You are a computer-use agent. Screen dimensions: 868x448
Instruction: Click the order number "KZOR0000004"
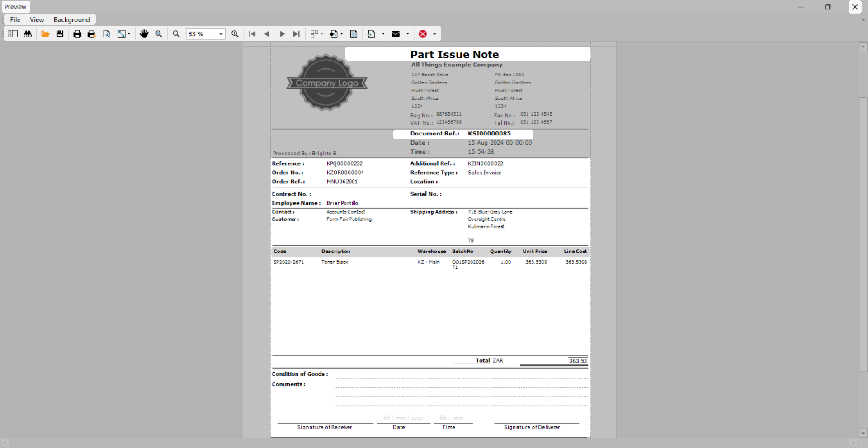(345, 173)
